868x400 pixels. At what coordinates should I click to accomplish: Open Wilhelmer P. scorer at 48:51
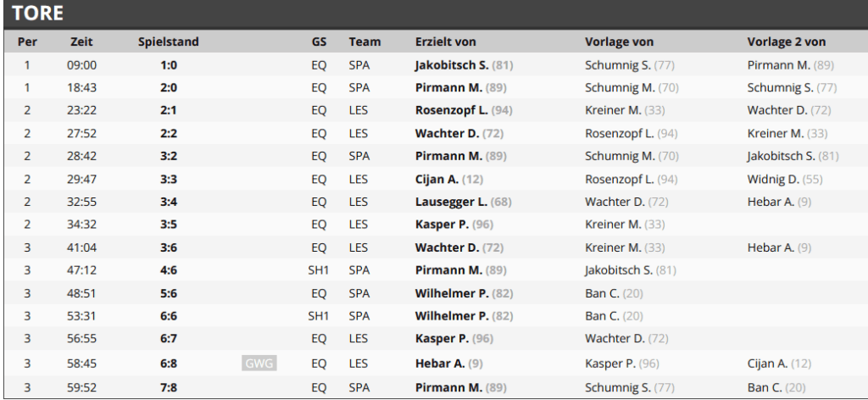(452, 293)
